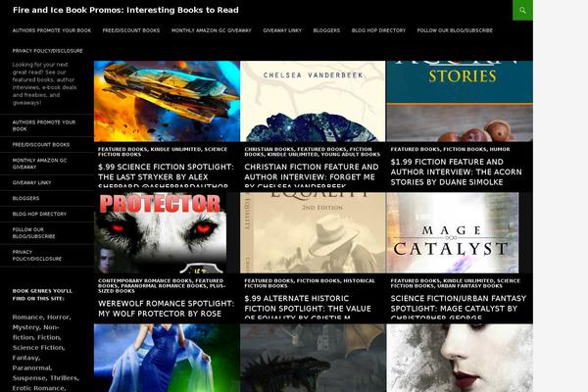Select Follow Our Blog/Subscribe top menu item
Viewport: 588px width, 392px height.
pyautogui.click(x=455, y=30)
